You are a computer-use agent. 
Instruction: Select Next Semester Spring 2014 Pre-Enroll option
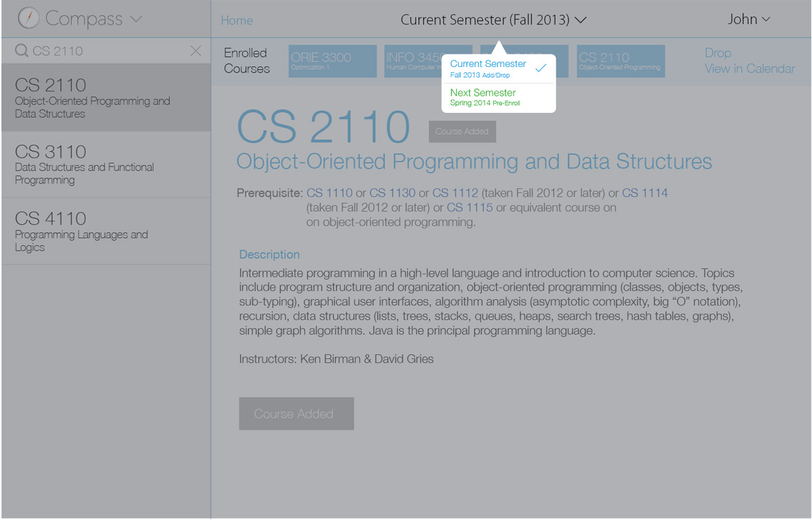(499, 97)
